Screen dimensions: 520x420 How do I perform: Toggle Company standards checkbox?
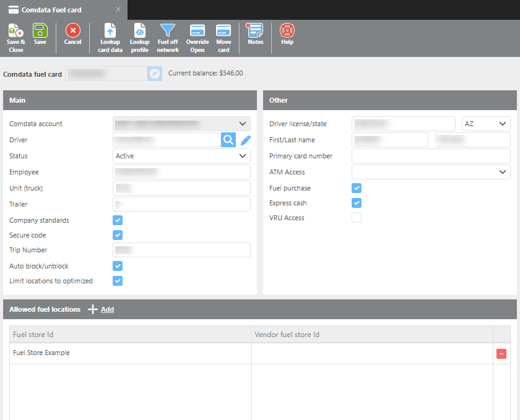(x=118, y=220)
